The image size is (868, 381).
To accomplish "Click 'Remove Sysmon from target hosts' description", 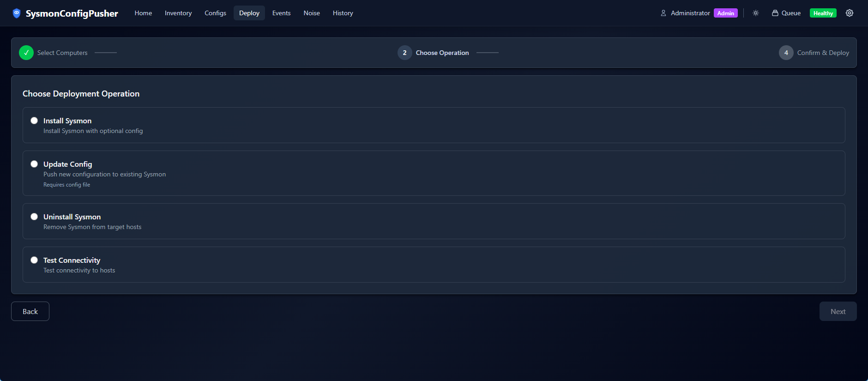I will coord(92,227).
